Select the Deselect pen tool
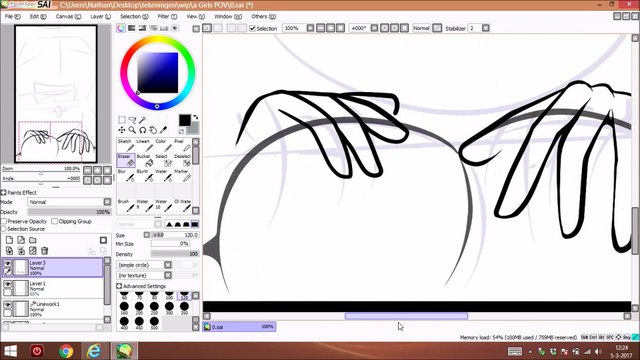Viewport: 640px width, 360px height. pos(182,160)
